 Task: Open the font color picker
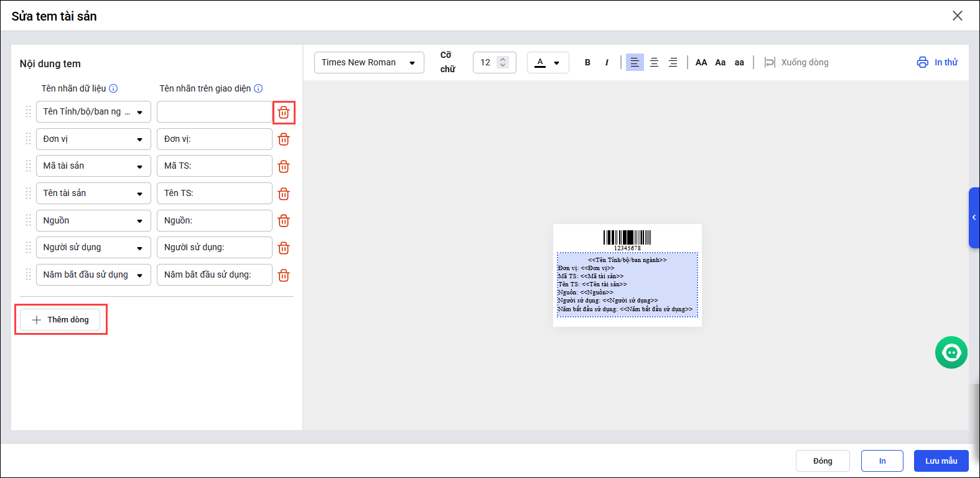click(x=548, y=62)
